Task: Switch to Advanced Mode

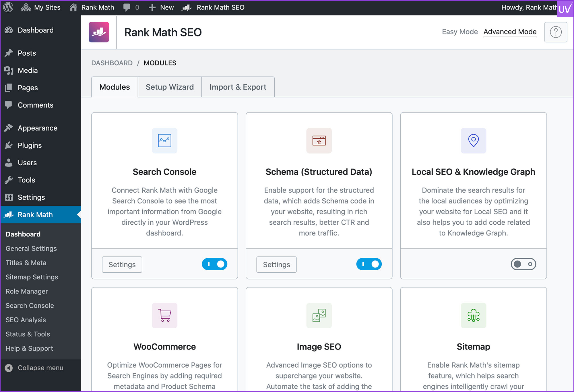Action: tap(510, 32)
